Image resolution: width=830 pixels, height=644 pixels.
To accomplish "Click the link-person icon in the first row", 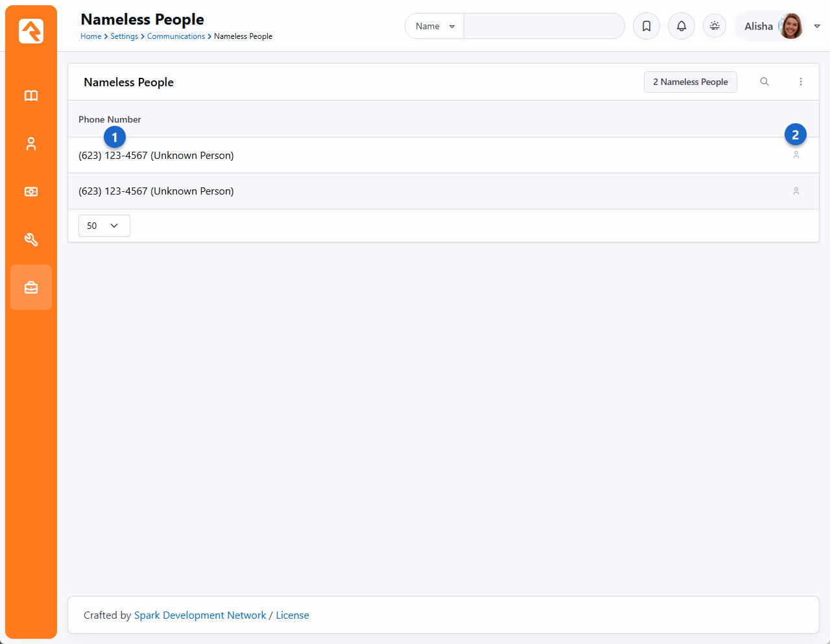I will [x=796, y=156].
